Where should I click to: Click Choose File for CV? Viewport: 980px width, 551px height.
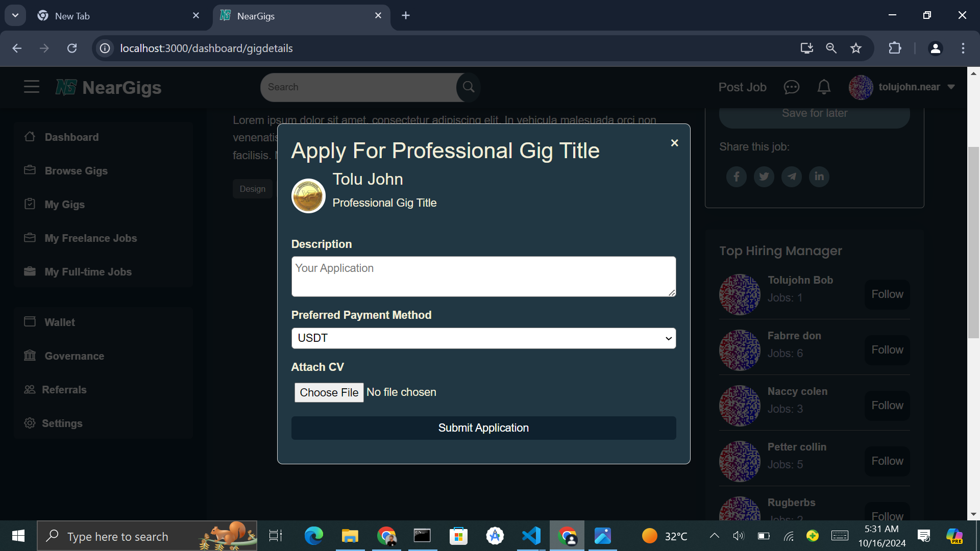click(329, 392)
